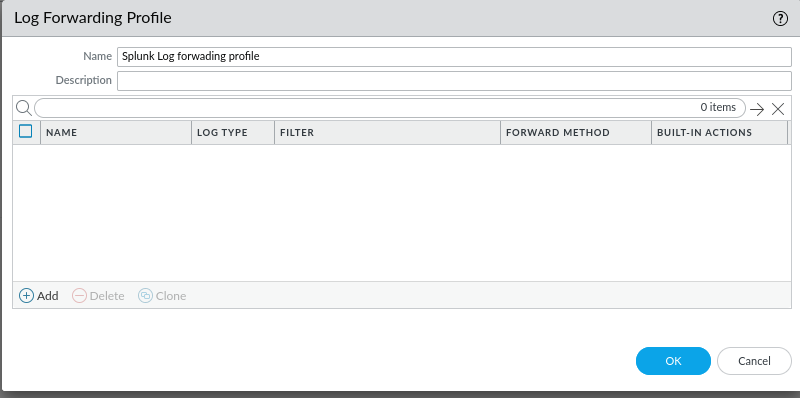Add a new match list entry

[x=39, y=295]
